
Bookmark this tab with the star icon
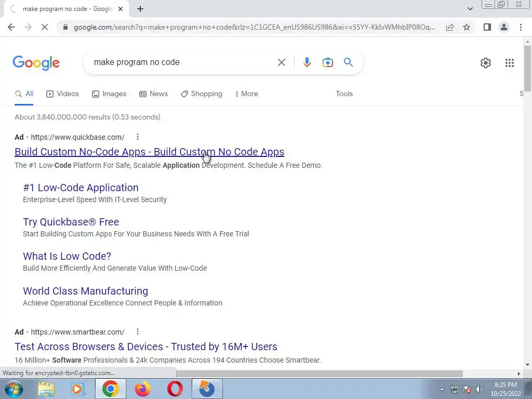click(x=467, y=27)
